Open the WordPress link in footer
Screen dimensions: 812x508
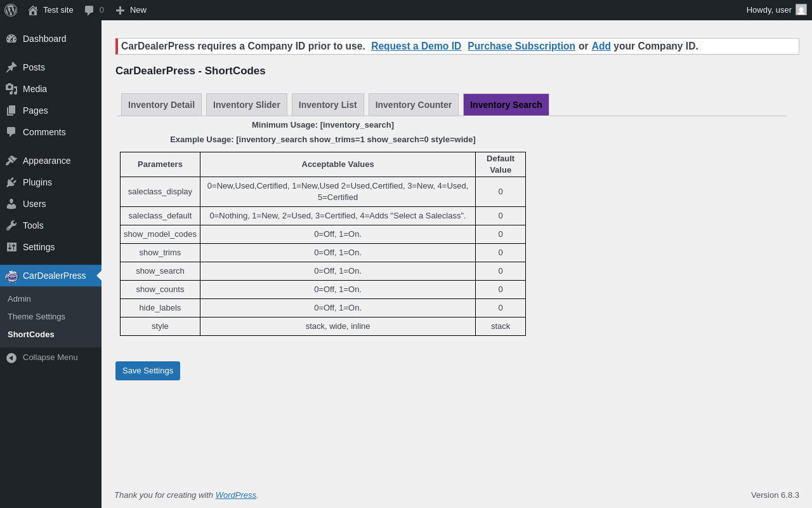[236, 495]
